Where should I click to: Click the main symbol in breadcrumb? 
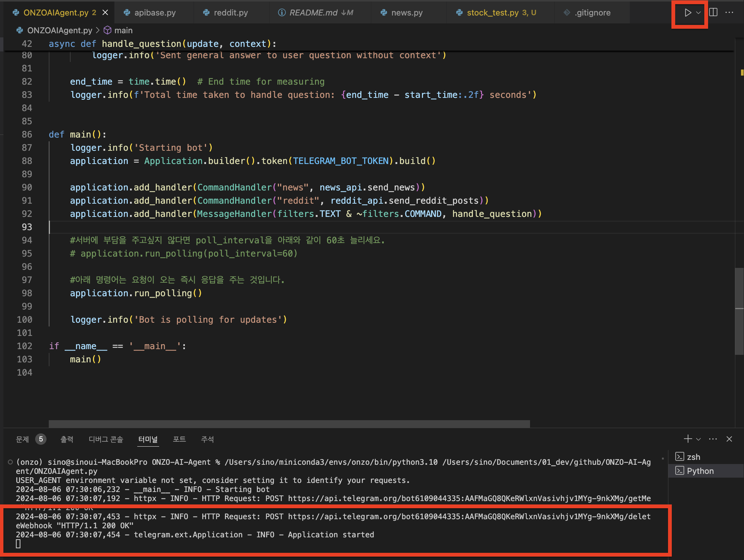(123, 30)
